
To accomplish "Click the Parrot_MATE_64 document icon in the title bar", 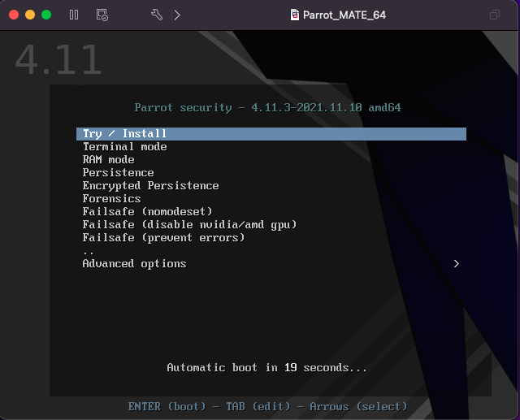I will 294,15.
